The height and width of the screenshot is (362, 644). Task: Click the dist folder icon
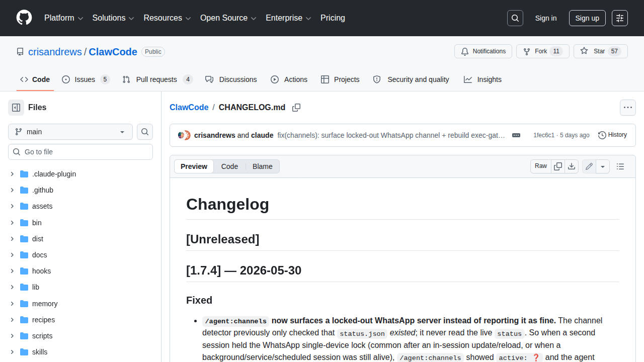[x=24, y=239]
